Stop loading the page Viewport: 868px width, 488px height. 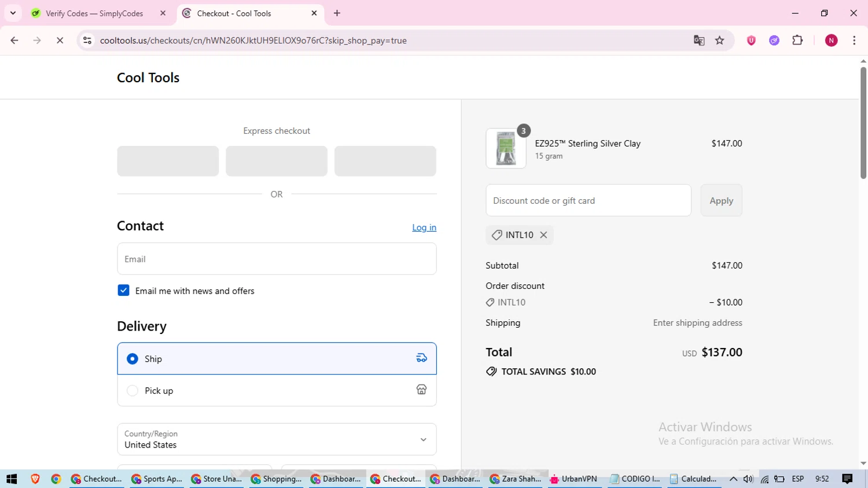[x=60, y=41]
